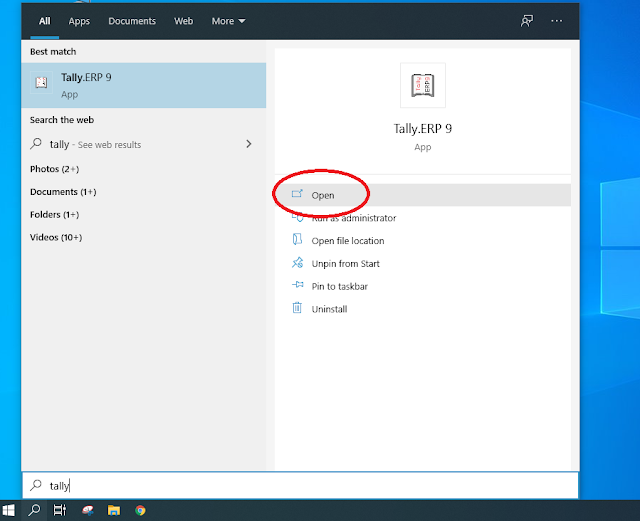Click the search box containing tally
640x521 pixels.
coord(300,485)
